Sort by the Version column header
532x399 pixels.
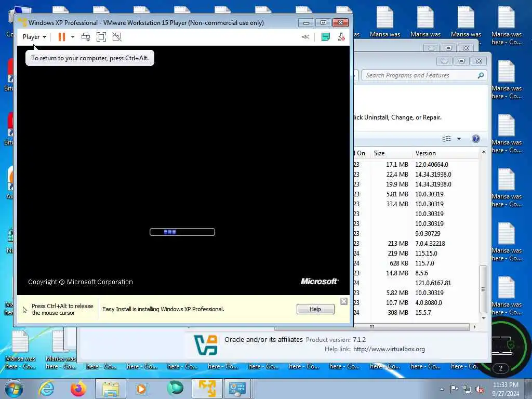[x=446, y=153]
